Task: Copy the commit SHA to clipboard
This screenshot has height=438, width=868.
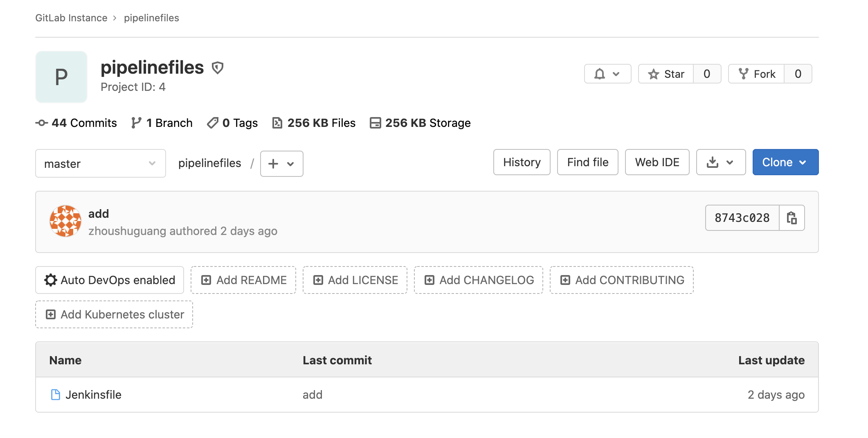Action: click(792, 218)
